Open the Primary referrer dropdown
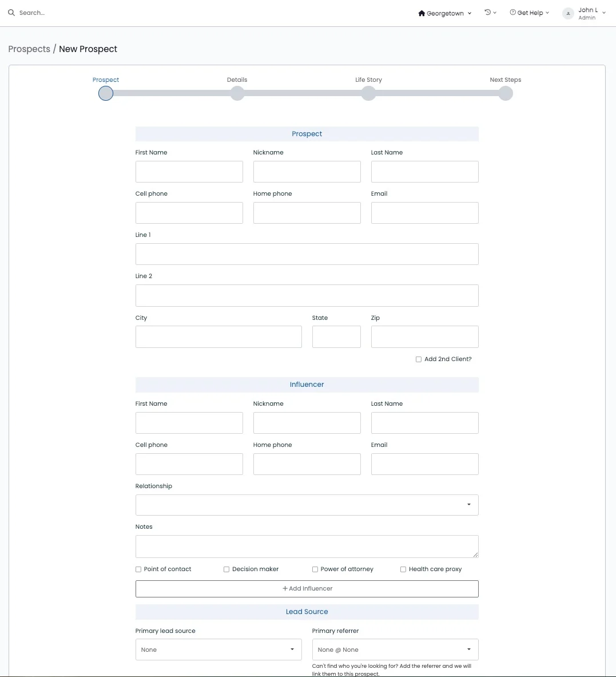 (x=395, y=650)
